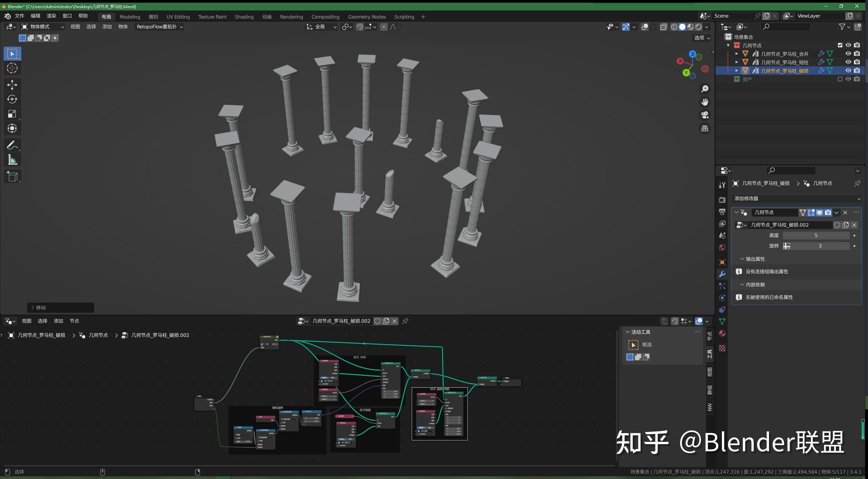Open the Render properties tab
868x479 pixels.
click(722, 200)
